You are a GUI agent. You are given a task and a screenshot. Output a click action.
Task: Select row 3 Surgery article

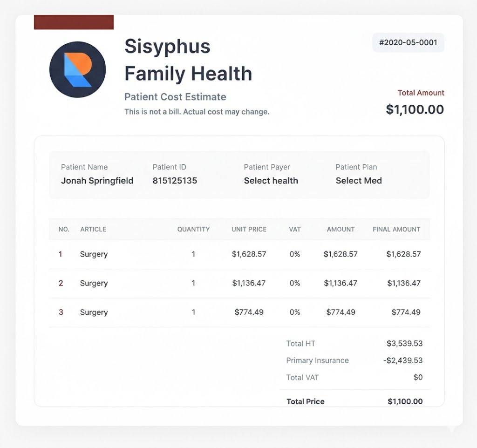[x=94, y=312]
